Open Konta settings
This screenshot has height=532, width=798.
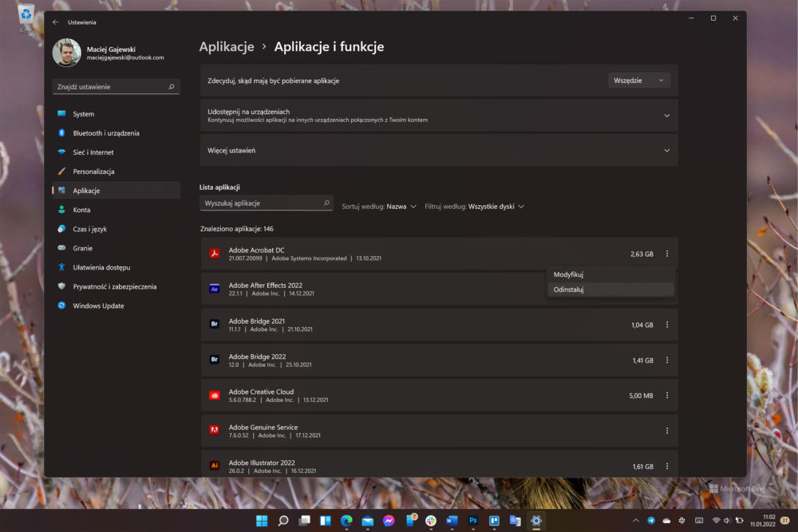[116, 210]
